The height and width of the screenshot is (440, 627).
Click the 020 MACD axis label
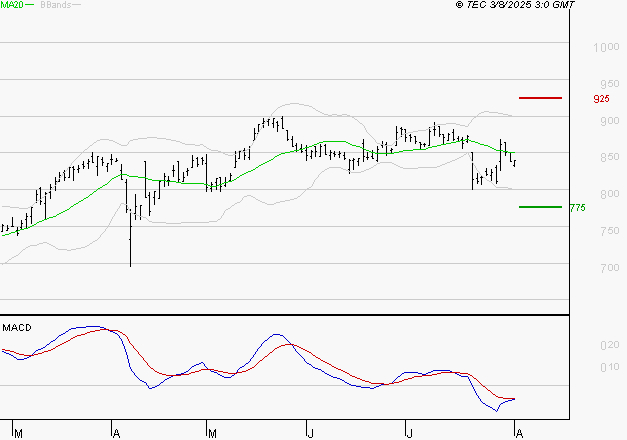(610, 345)
